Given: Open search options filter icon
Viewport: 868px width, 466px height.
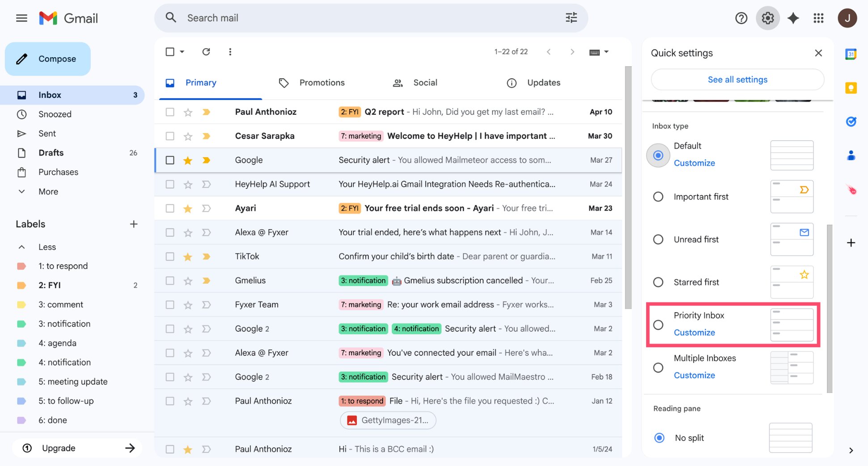Looking at the screenshot, I should (x=571, y=18).
